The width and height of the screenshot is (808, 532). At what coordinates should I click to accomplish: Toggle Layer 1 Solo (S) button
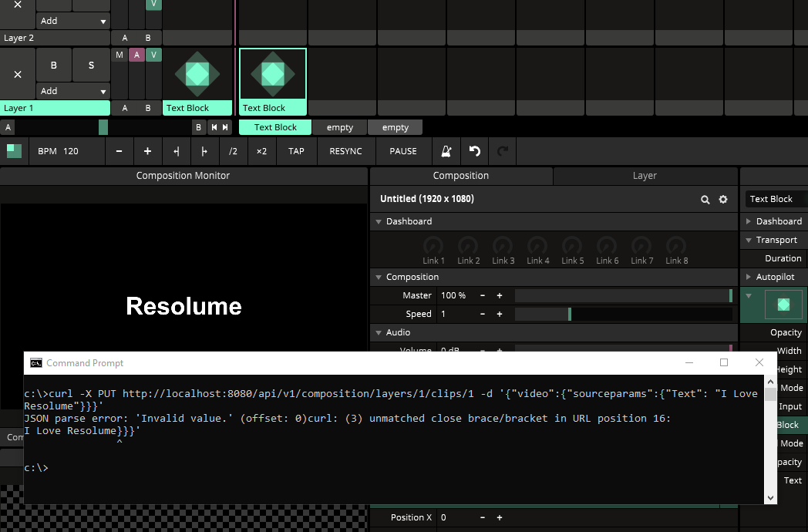click(x=91, y=66)
